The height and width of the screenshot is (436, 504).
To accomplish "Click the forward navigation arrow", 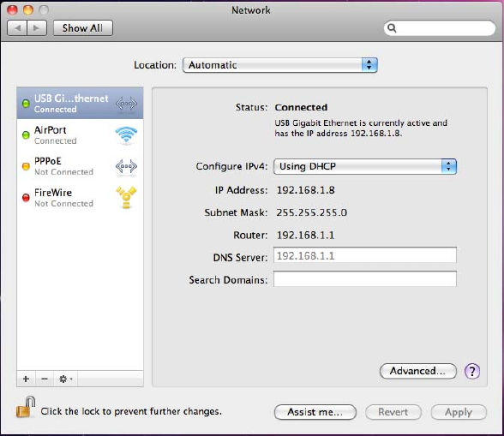I will 37,28.
